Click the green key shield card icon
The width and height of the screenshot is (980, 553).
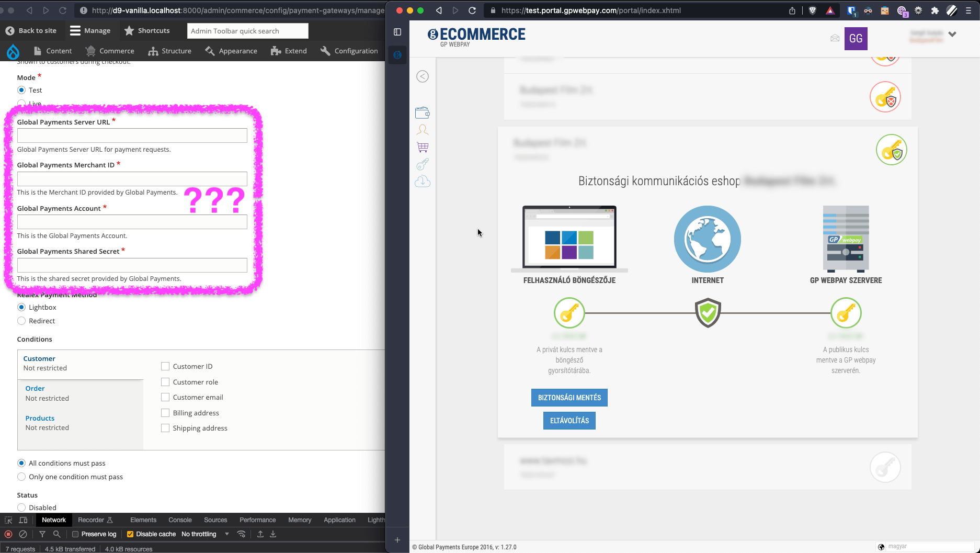click(x=891, y=150)
